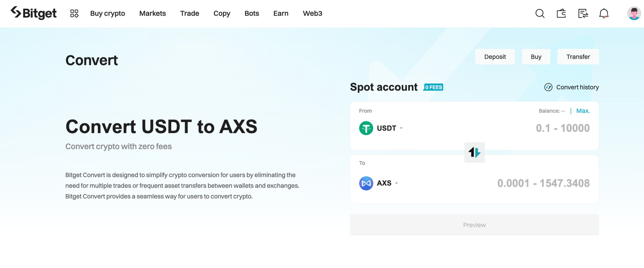Open the USDT currency selector dropdown
This screenshot has width=644, height=268.
point(401,128)
